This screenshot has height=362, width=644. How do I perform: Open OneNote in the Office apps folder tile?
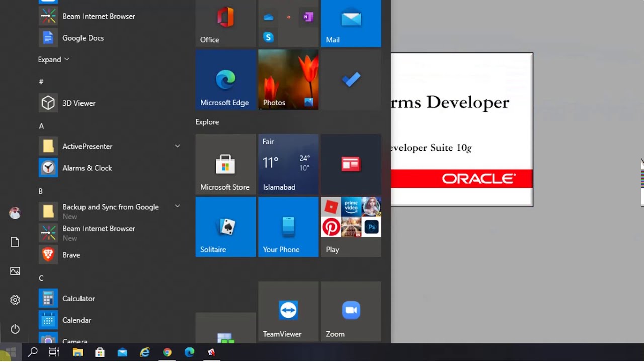point(308,17)
